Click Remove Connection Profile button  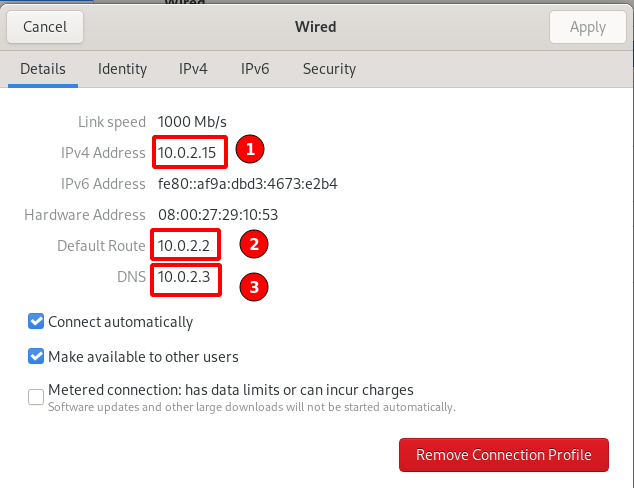pyautogui.click(x=503, y=455)
